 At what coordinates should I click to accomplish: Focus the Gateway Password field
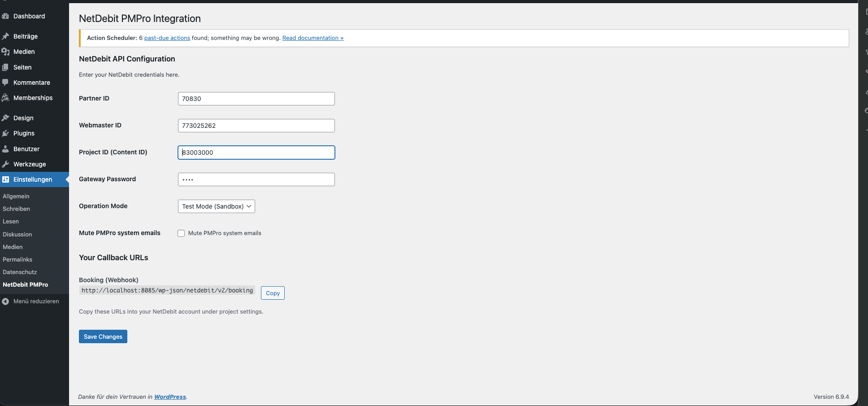click(x=256, y=179)
